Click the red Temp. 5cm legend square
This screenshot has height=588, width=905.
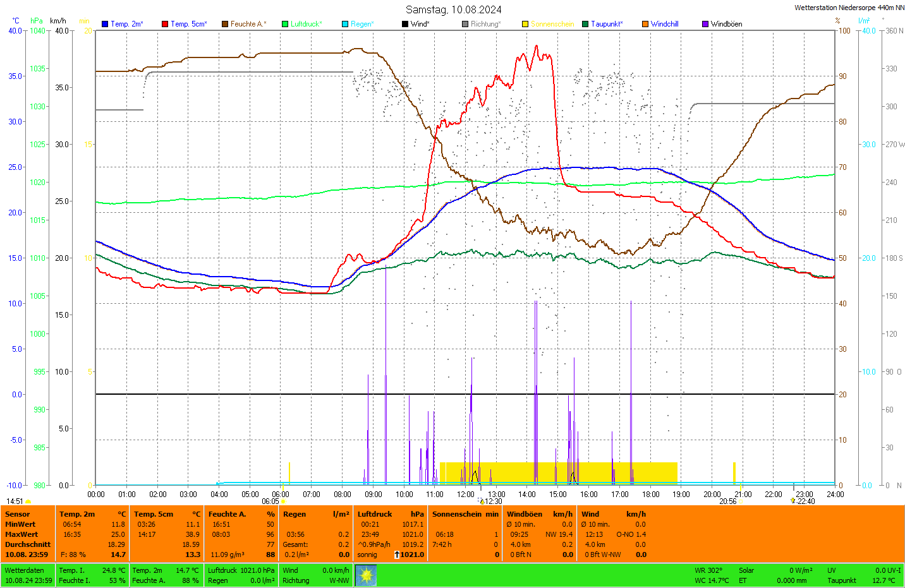point(165,24)
